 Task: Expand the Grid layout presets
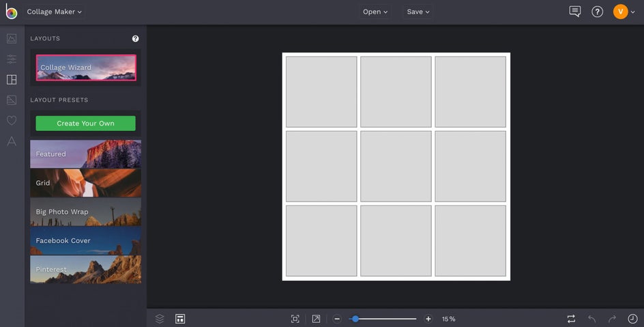85,183
